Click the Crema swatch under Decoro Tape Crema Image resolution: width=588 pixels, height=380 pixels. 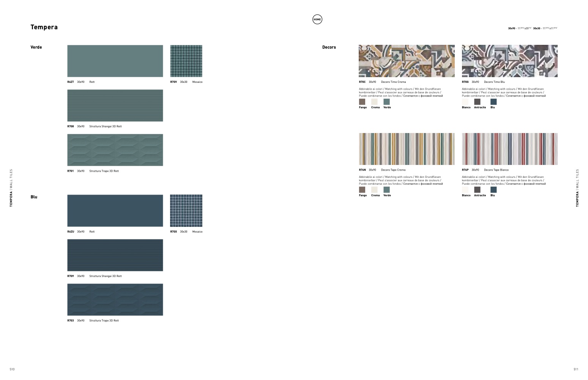(x=374, y=190)
